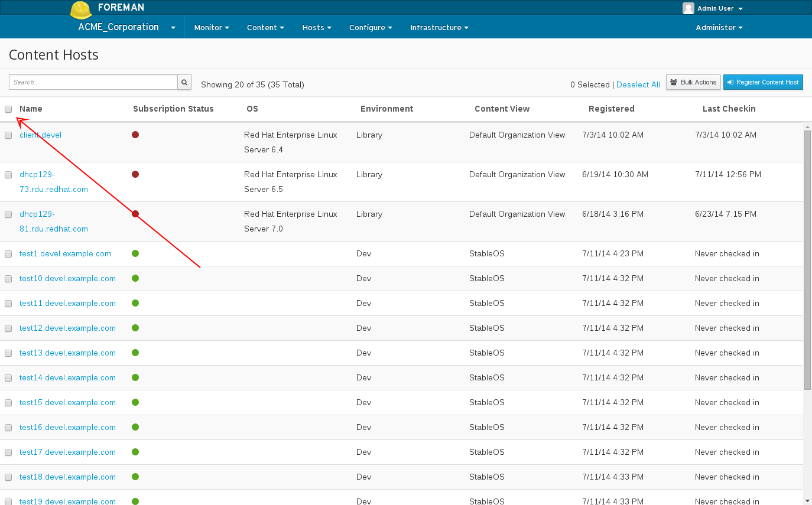
Task: Click the Subscription Status column header
Action: point(173,109)
